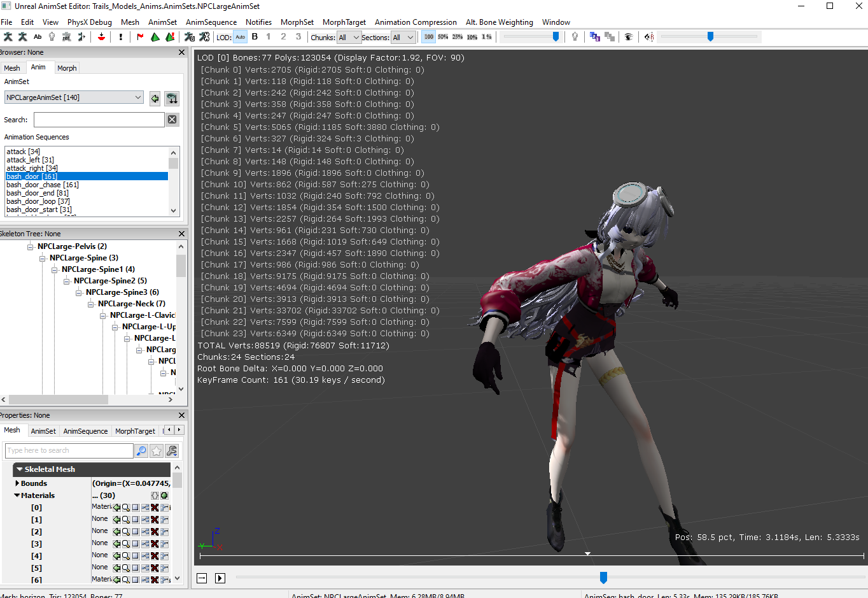The width and height of the screenshot is (868, 598).
Task: Click the red X icon for material [2]
Action: tap(155, 532)
